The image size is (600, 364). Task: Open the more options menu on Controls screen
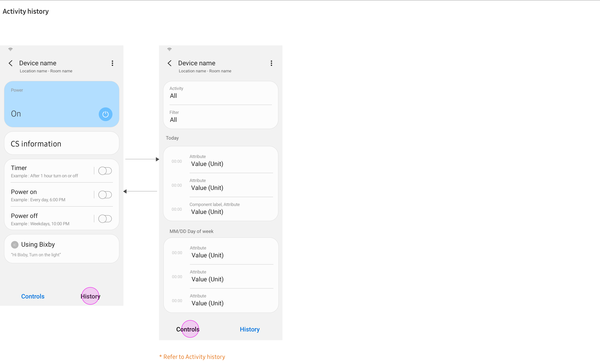(112, 63)
